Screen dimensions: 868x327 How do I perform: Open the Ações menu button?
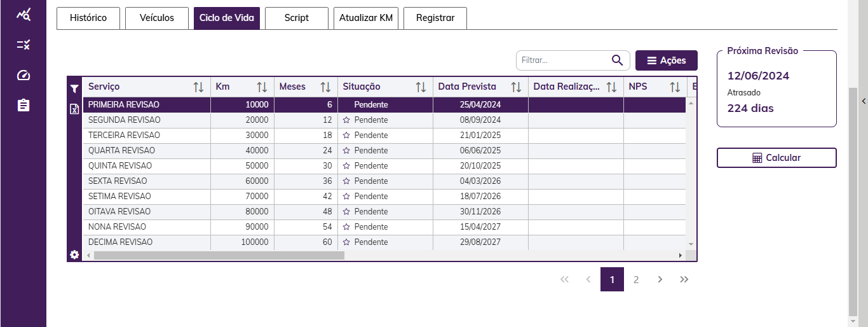[666, 60]
